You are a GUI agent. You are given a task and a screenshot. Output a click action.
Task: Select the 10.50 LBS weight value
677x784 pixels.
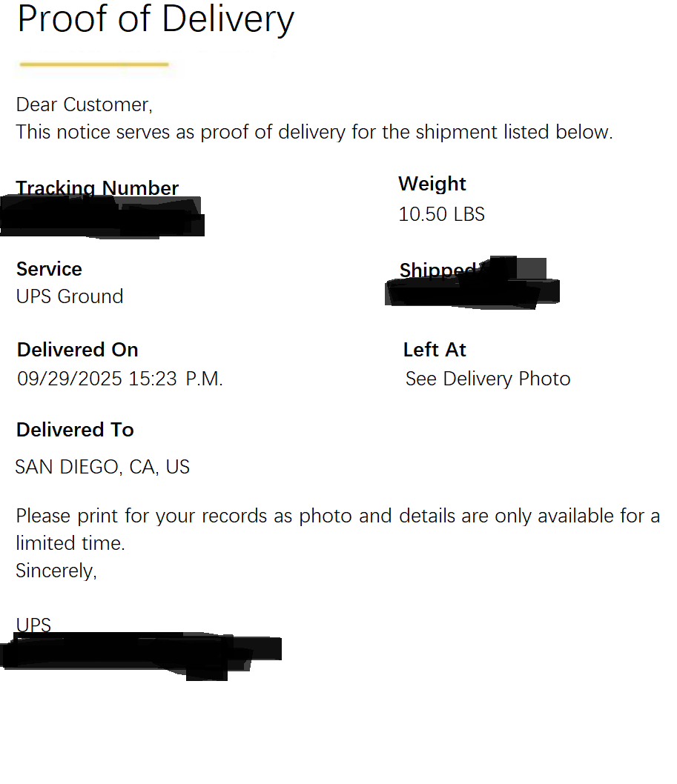click(441, 214)
